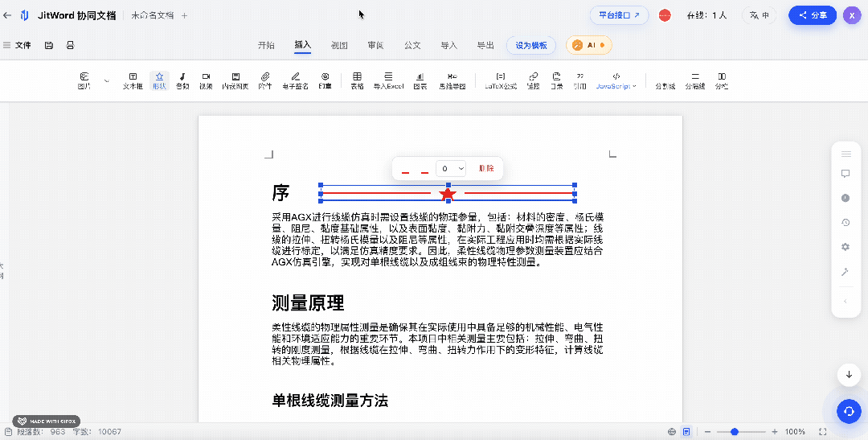Toggle fullscreen icon in status bar
Screen dimensions: 868x440
pyautogui.click(x=823, y=432)
